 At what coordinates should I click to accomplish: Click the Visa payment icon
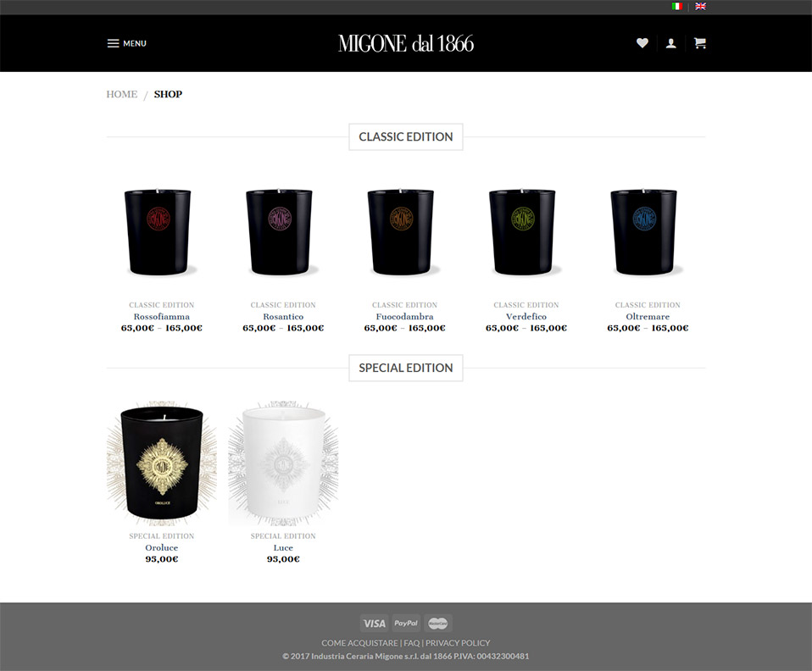tap(375, 624)
